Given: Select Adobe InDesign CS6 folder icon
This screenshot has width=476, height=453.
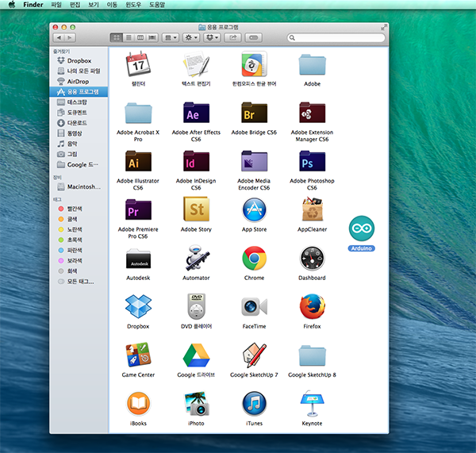Looking at the screenshot, I should pyautogui.click(x=196, y=161).
